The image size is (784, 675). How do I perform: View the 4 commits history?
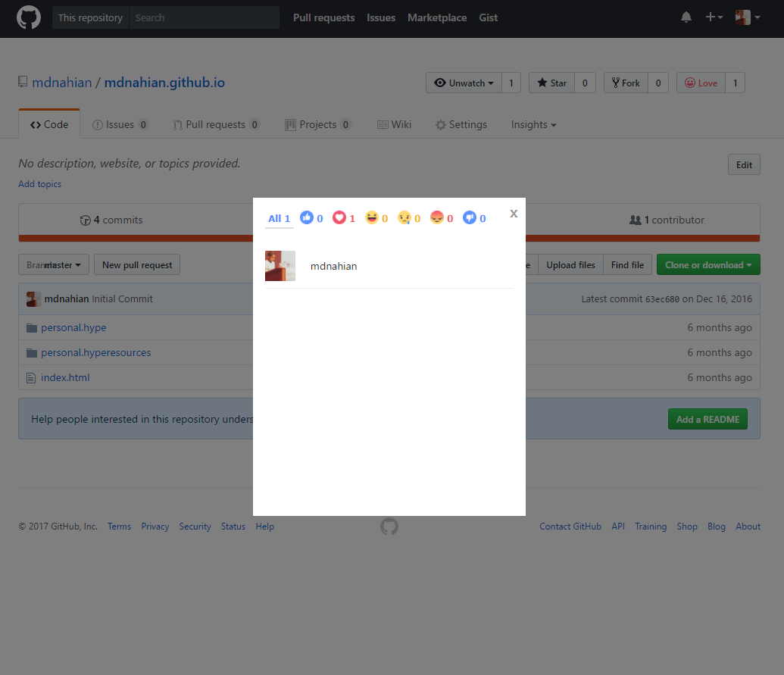point(111,220)
